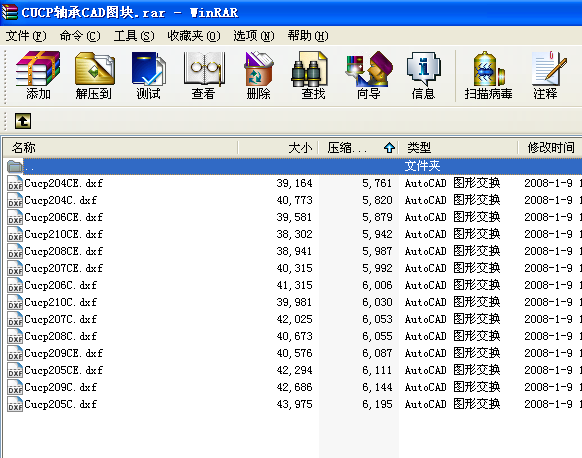Click compressed size 6,006
This screenshot has width=582, height=458.
tap(377, 285)
